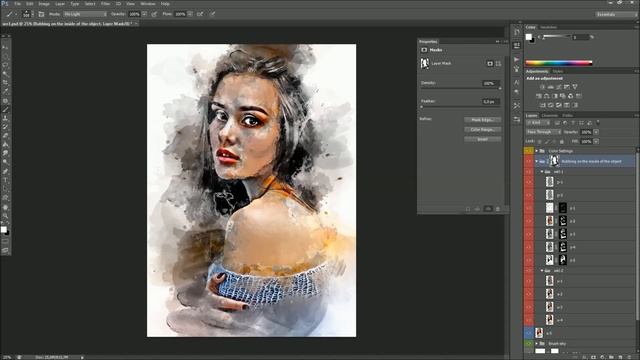
Task: Select the Eyedropper tool
Action: coord(5,92)
